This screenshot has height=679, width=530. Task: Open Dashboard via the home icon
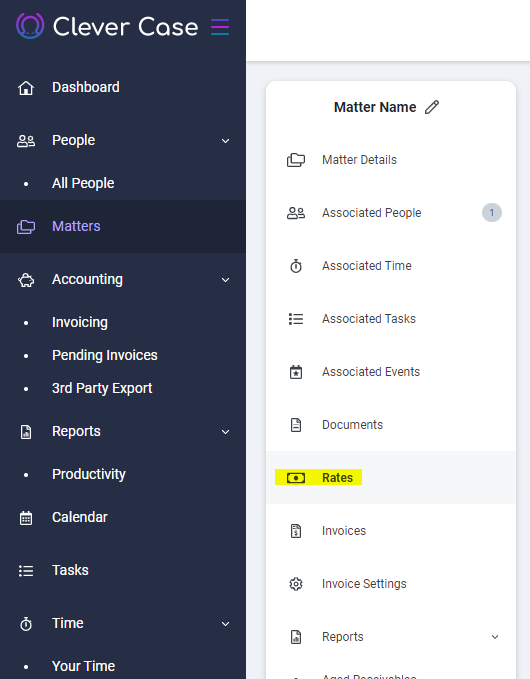26,87
